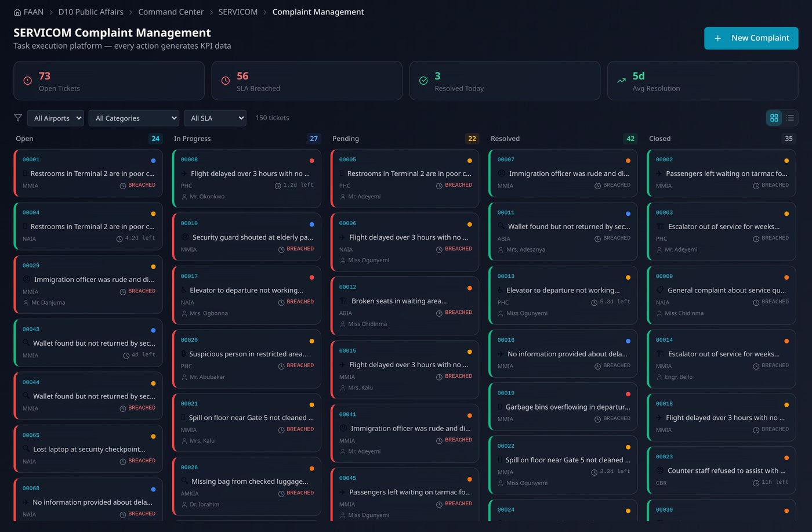The image size is (812, 532).
Task: Open the All SLA dropdown
Action: tap(215, 118)
